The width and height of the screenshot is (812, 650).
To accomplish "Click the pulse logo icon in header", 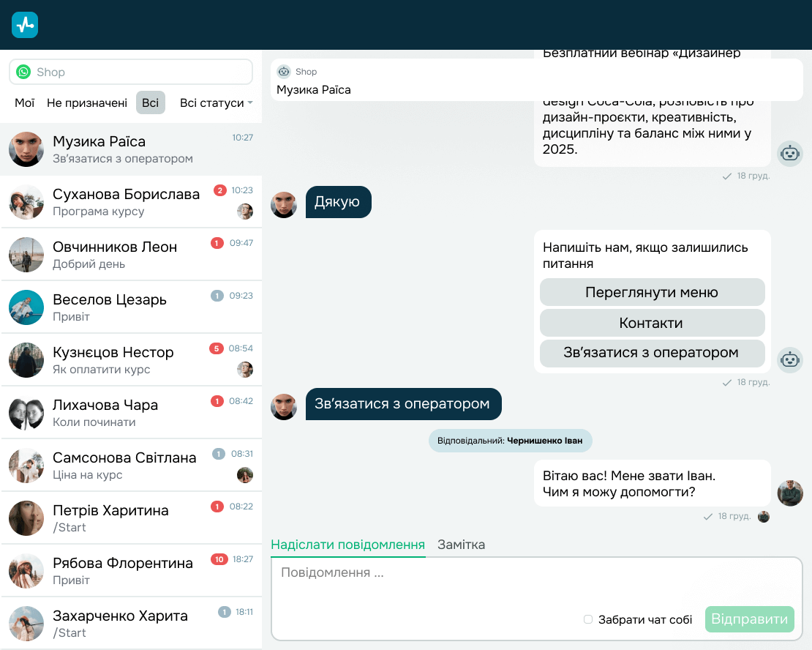I will [x=25, y=25].
